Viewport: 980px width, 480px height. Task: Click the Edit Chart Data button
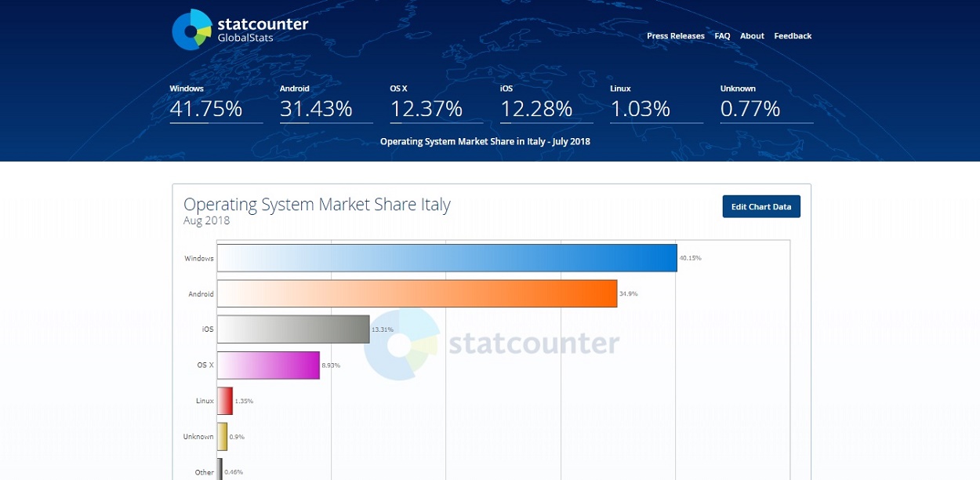pyautogui.click(x=761, y=207)
